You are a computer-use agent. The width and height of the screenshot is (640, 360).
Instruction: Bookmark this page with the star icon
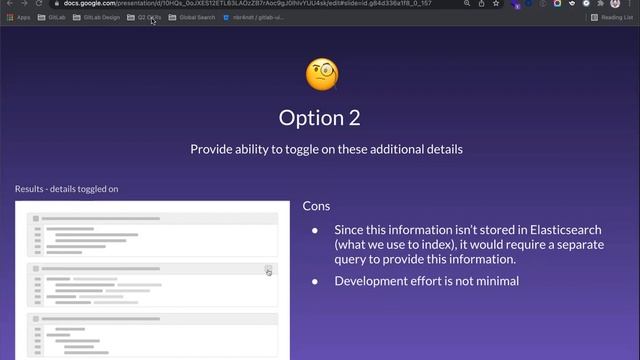pyautogui.click(x=496, y=4)
